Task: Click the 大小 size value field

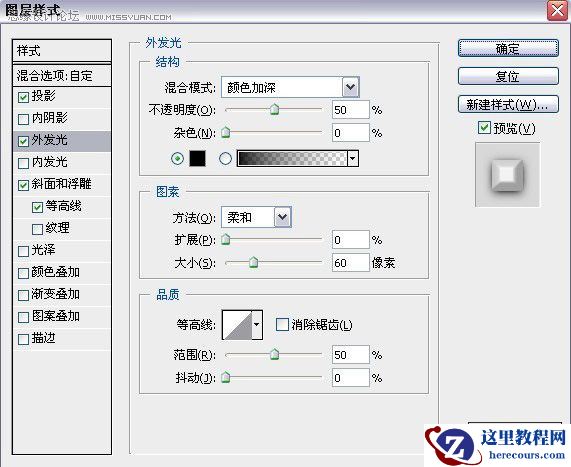Action: pos(351,263)
